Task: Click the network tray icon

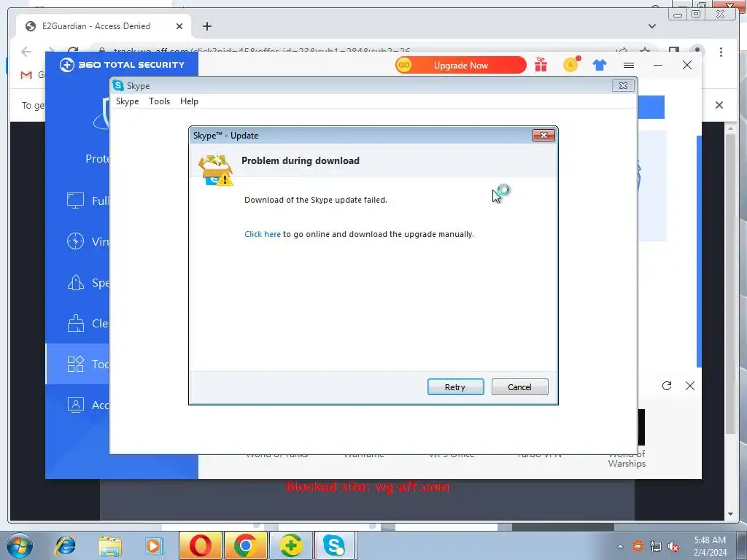Action: [x=656, y=546]
